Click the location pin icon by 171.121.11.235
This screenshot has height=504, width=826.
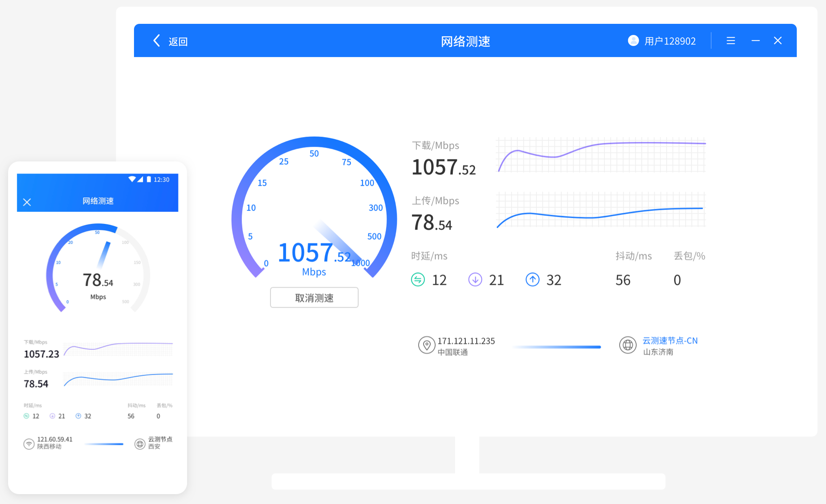pyautogui.click(x=426, y=345)
